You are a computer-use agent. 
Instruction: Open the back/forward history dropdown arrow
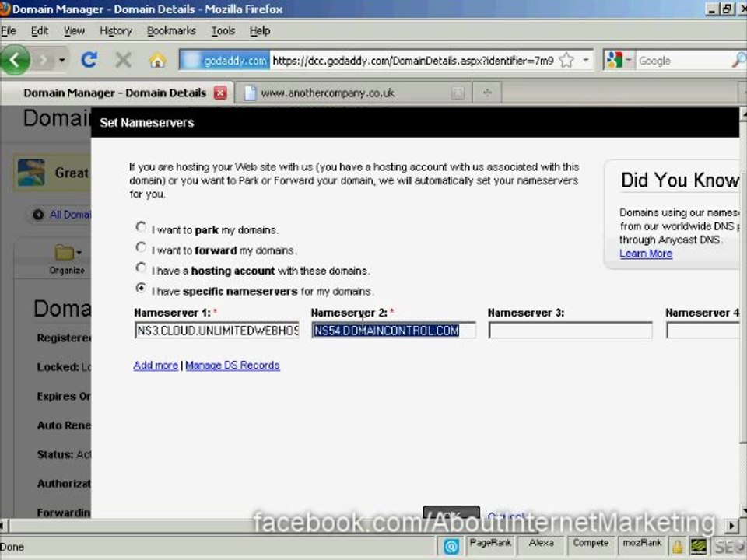pos(62,61)
